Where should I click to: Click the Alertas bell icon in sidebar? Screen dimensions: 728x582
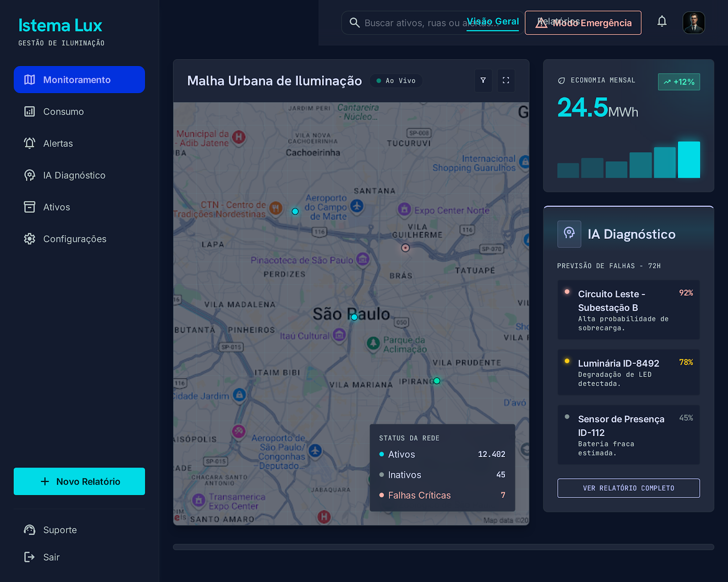pos(30,143)
